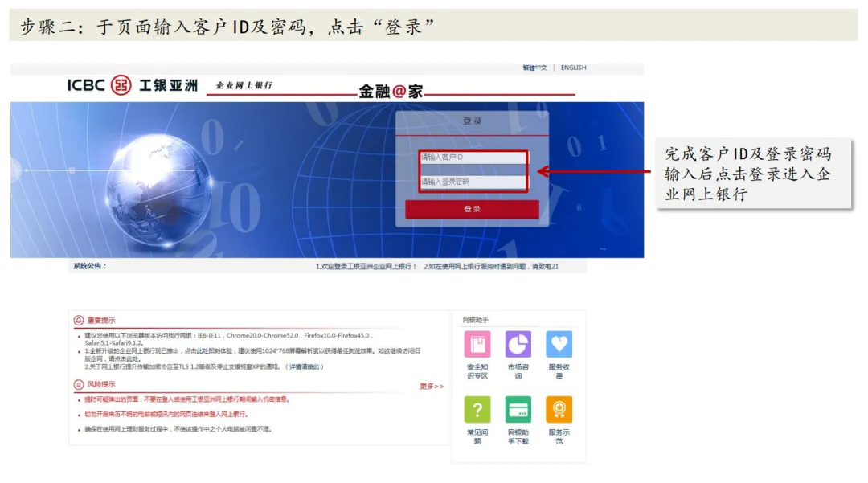Click the 客户ID input field
This screenshot has width=868, height=483.
[472, 158]
